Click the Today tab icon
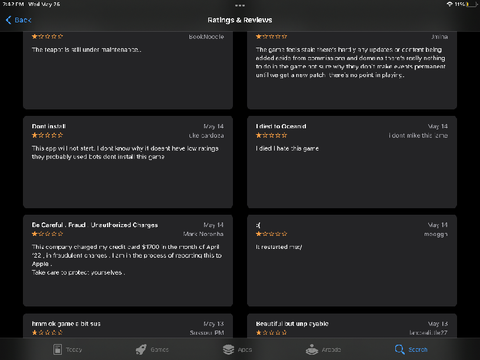 57,349
